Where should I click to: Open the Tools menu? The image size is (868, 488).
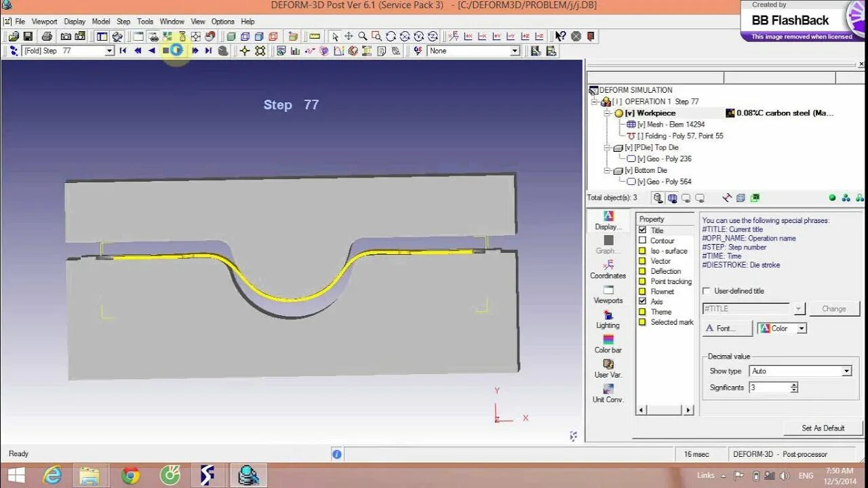145,22
